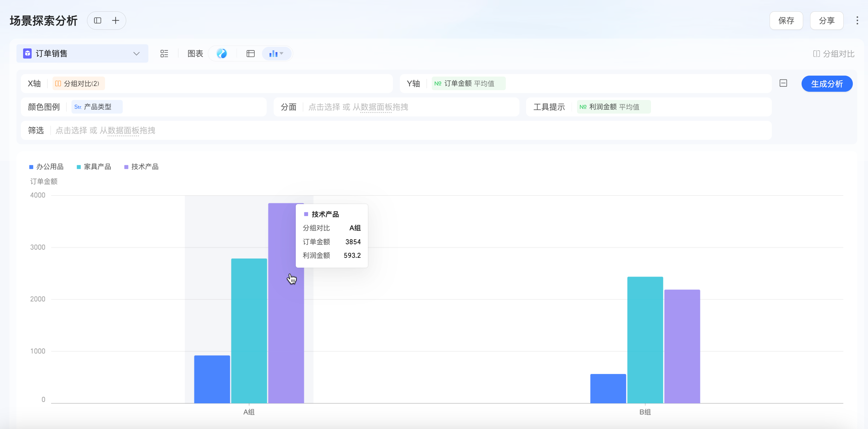
Task: Expand the 订单销售 dataset dropdown
Action: tap(136, 53)
